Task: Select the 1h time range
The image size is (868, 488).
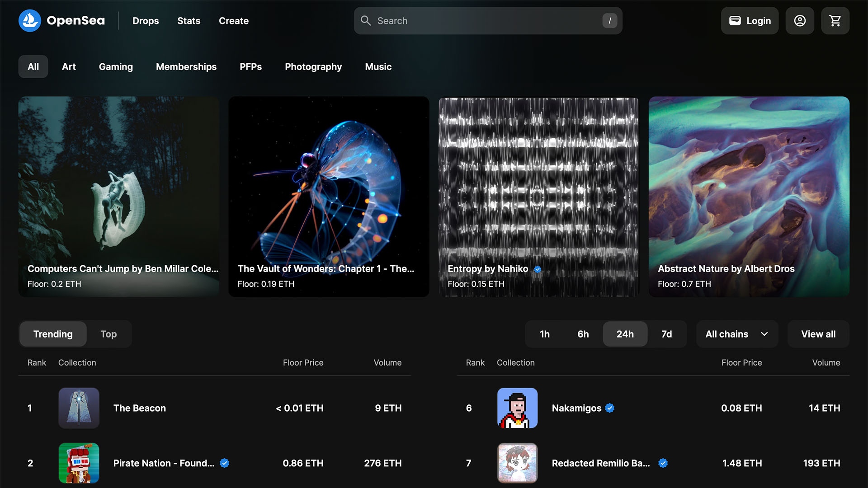Action: click(x=545, y=334)
